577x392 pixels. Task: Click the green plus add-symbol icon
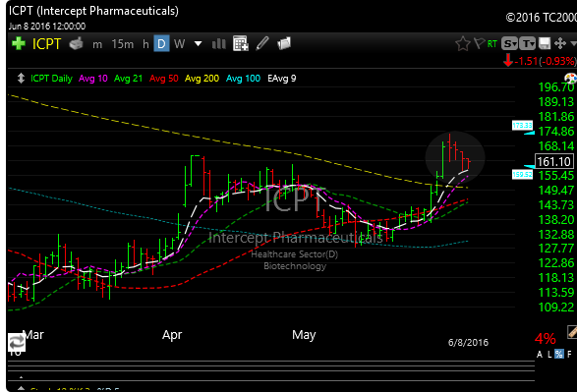(18, 44)
